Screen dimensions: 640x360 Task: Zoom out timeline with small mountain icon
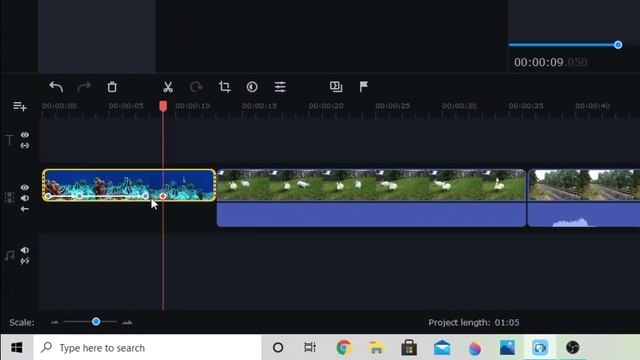click(55, 322)
